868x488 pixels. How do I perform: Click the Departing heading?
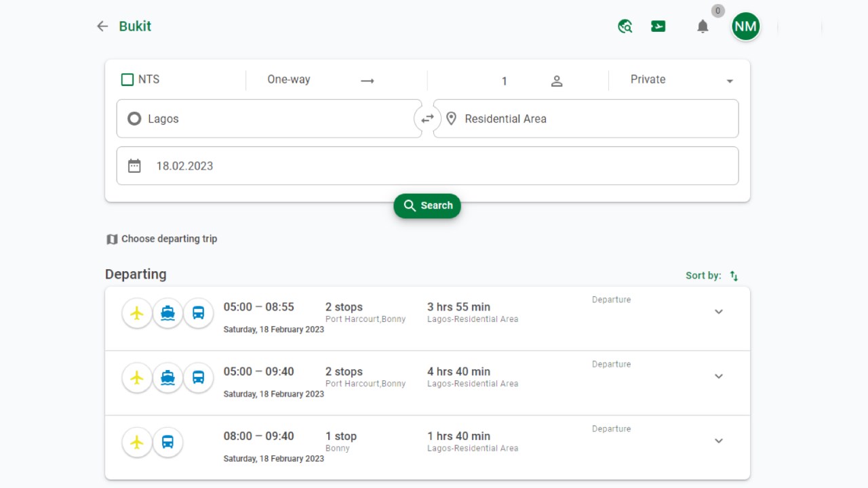136,274
